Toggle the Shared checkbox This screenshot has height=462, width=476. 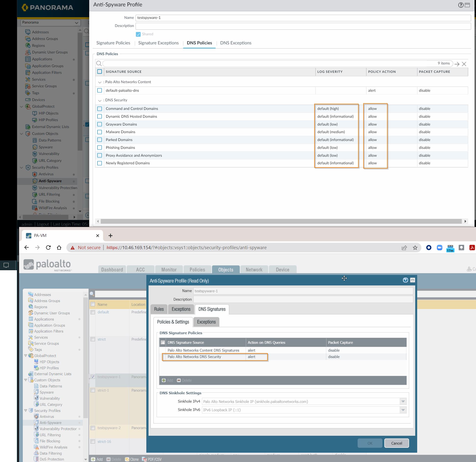[x=138, y=34]
